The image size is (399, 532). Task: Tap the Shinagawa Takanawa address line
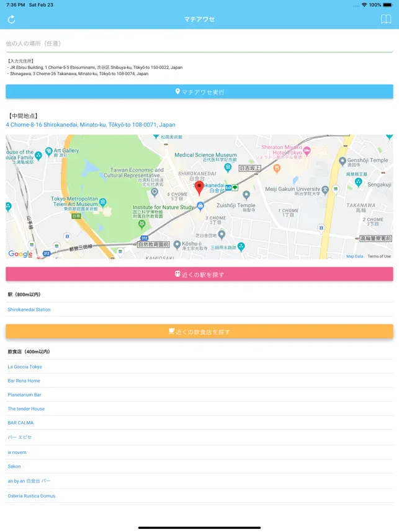[78, 74]
